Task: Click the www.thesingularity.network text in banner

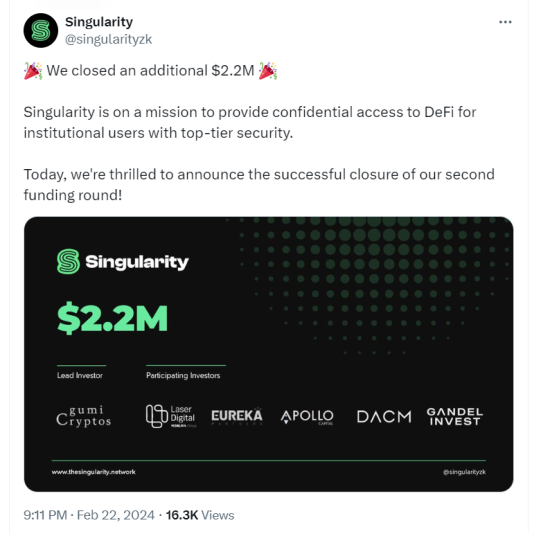Action: tap(94, 472)
